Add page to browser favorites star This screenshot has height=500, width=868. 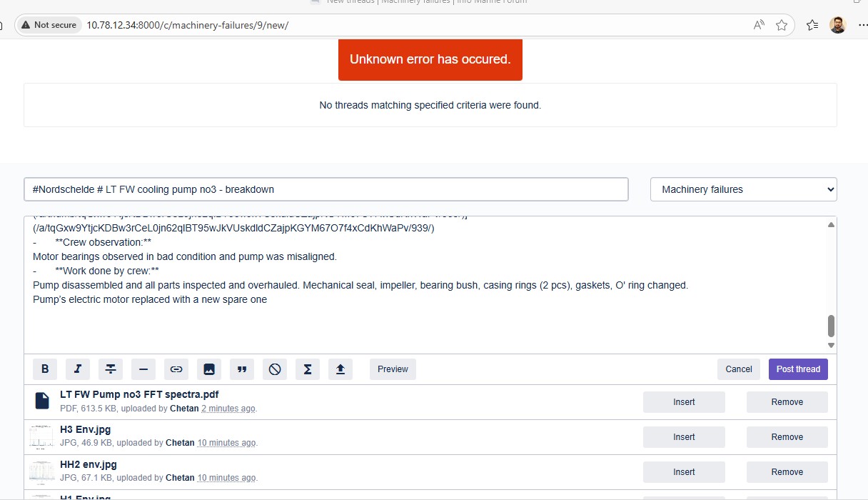782,25
